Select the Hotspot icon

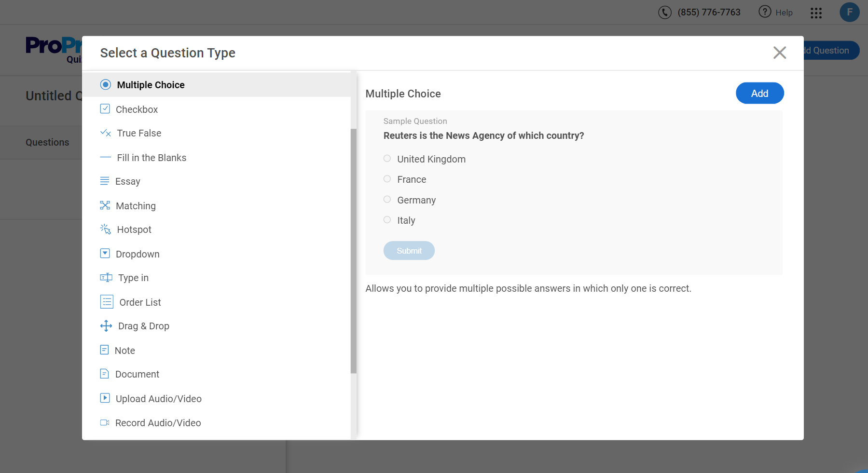point(105,230)
